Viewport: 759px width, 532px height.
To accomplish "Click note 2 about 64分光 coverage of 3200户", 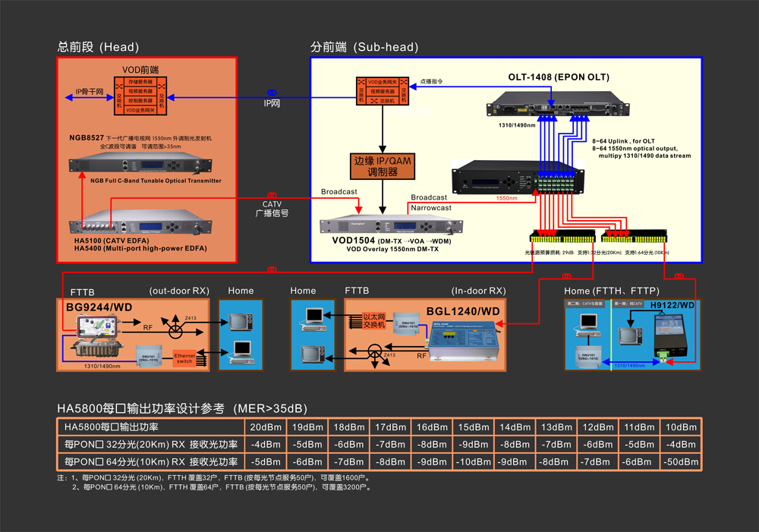I will [222, 487].
